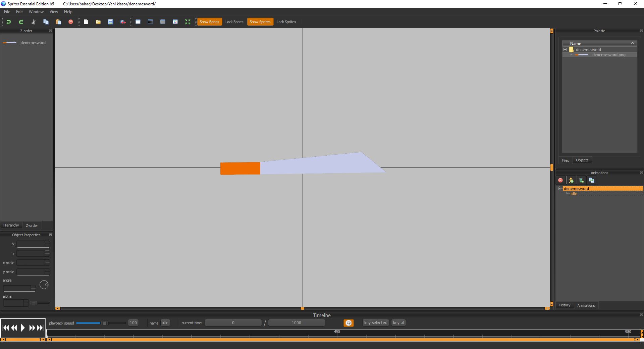The height and width of the screenshot is (349, 644).
Task: Open a project with the folder icon
Action: 98,22
